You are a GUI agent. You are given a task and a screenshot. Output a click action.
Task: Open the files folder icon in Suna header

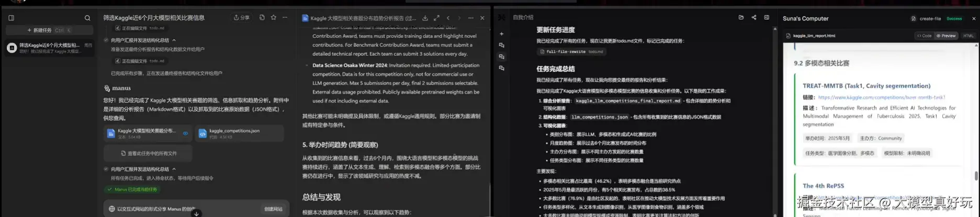click(x=741, y=17)
